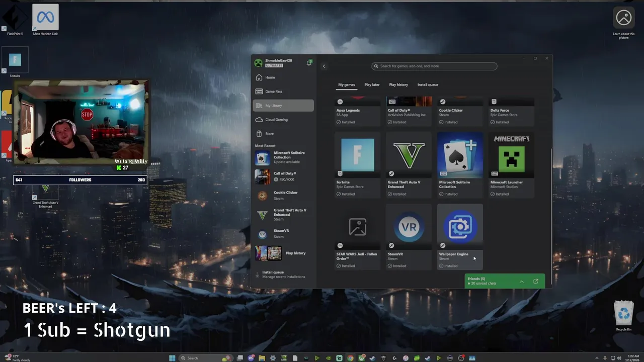
Task: Open Game Pass in the sidebar
Action: point(283,92)
